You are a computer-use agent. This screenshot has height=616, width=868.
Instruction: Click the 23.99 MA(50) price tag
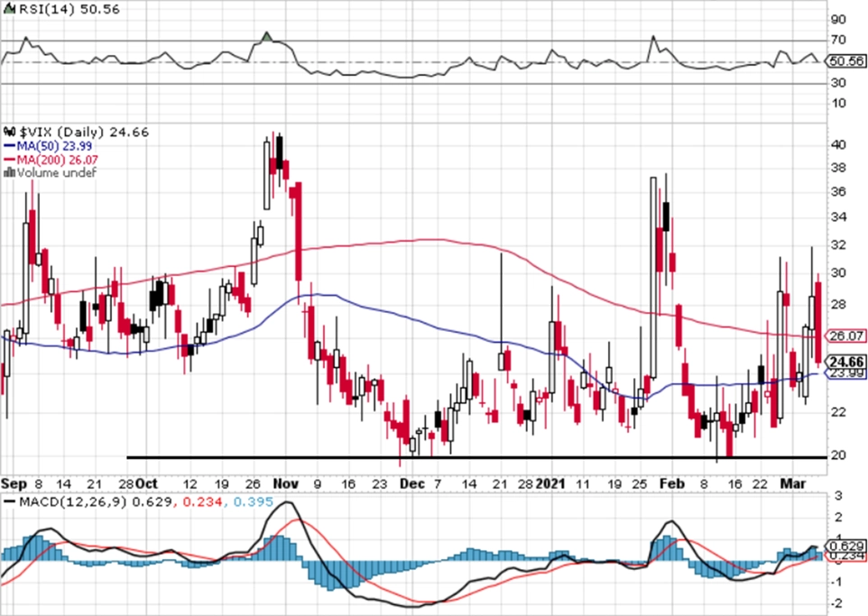point(845,373)
